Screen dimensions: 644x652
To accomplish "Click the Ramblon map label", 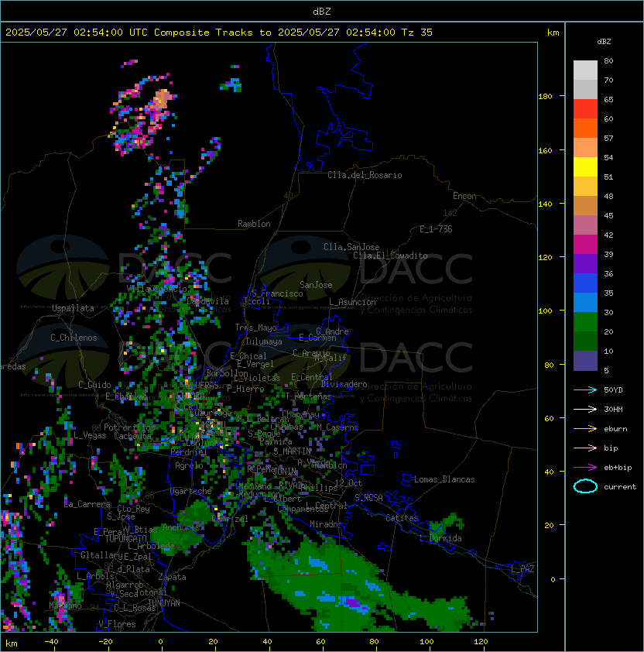I will pyautogui.click(x=254, y=224).
